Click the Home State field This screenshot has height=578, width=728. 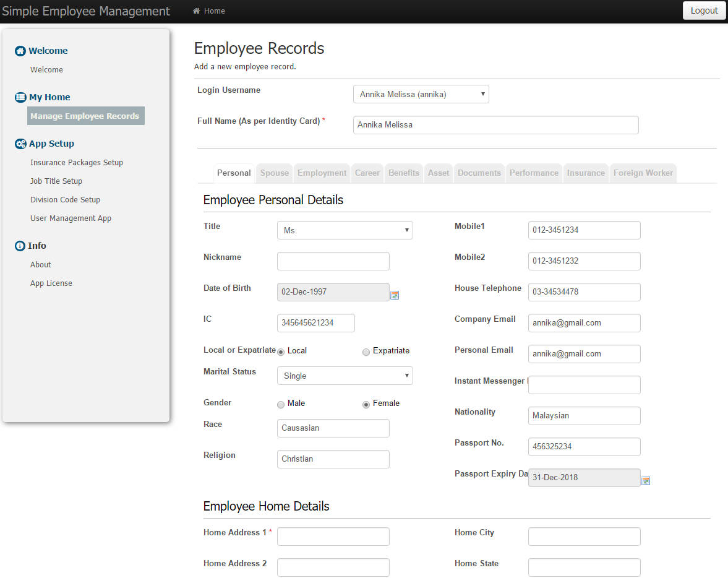[584, 567]
